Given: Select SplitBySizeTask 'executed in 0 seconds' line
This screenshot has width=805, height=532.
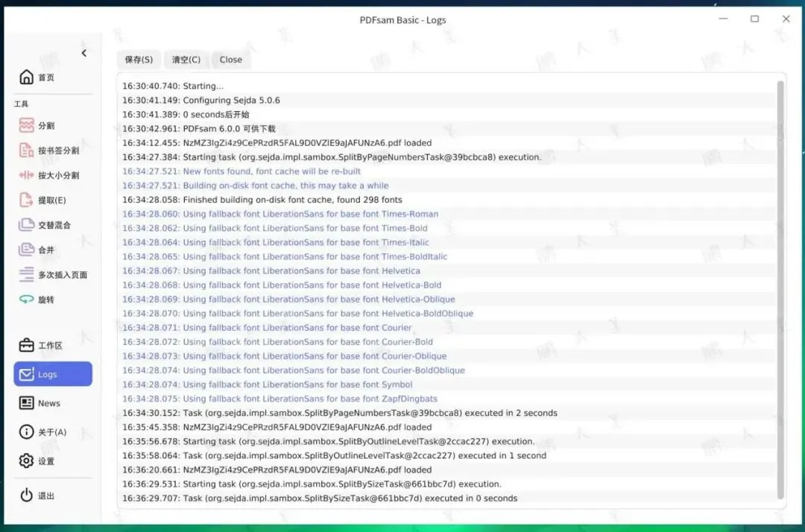Looking at the screenshot, I should tap(446, 498).
